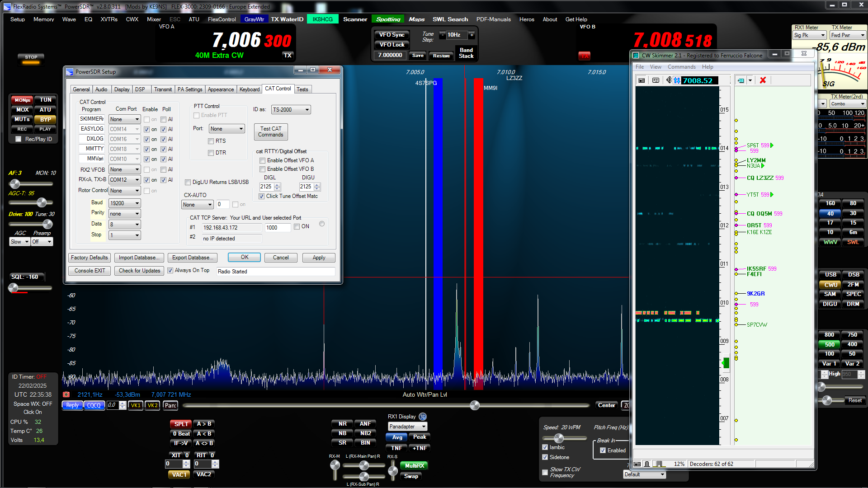This screenshot has width=868, height=488.
Task: Uncheck Click Tune Offset Match
Action: 261,196
